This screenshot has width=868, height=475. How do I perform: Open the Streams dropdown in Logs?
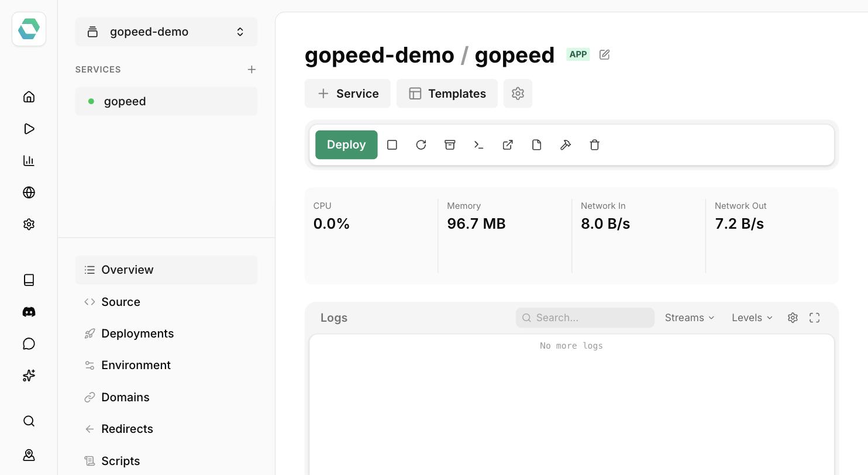point(690,318)
